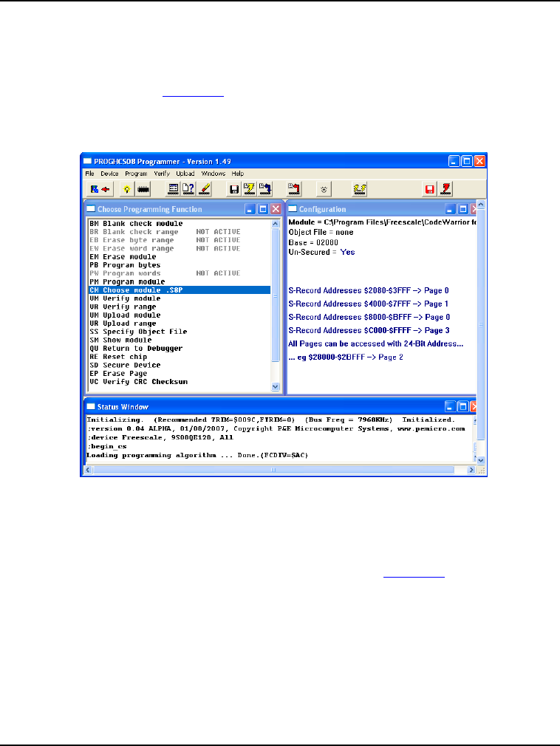Viewport: 560px width, 746px height.
Task: Click the red arrow return-to-debugger toolbar icon
Action: click(x=100, y=189)
